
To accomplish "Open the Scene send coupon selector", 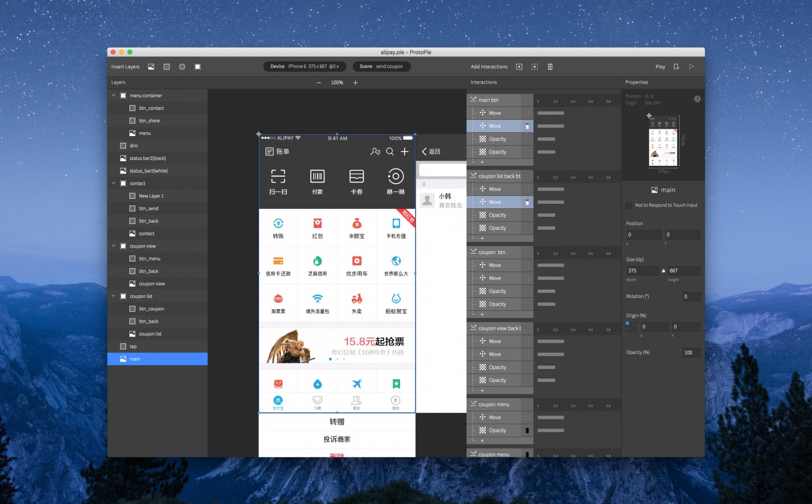I will [x=382, y=66].
